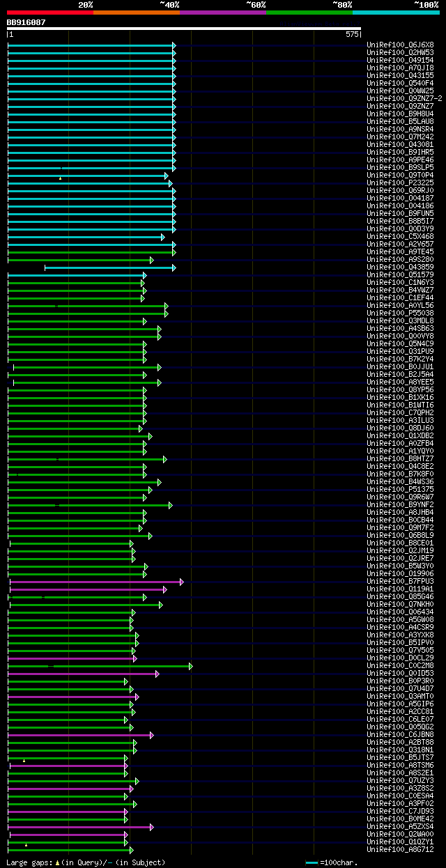Open hit UniRef100_A7QJI8
Viewport: 446px width, 868px height.
[400, 68]
